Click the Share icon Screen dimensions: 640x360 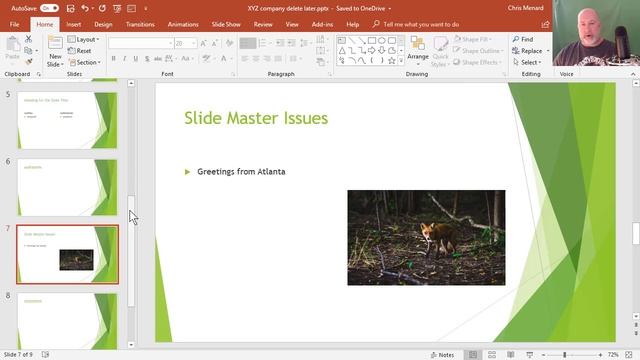click(x=545, y=24)
